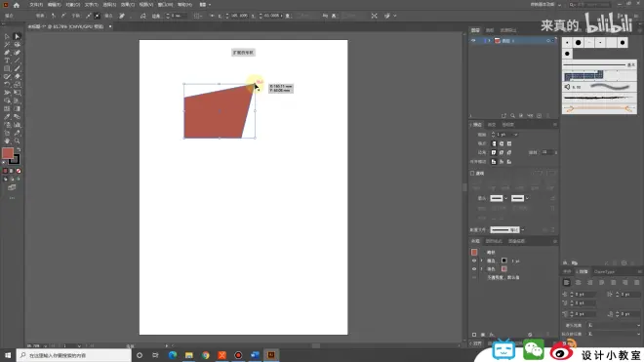Expand the Stroke row in Appearance panel
The image size is (644, 362).
(482, 261)
